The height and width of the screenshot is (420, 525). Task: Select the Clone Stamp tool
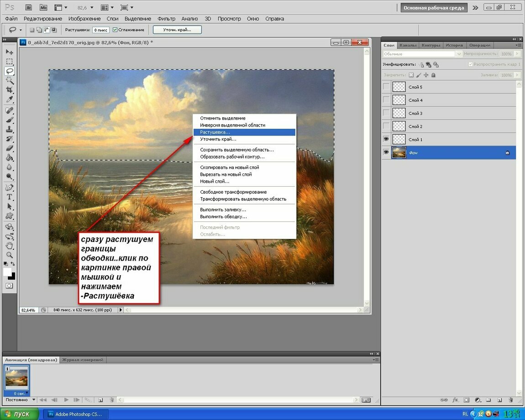(10, 129)
